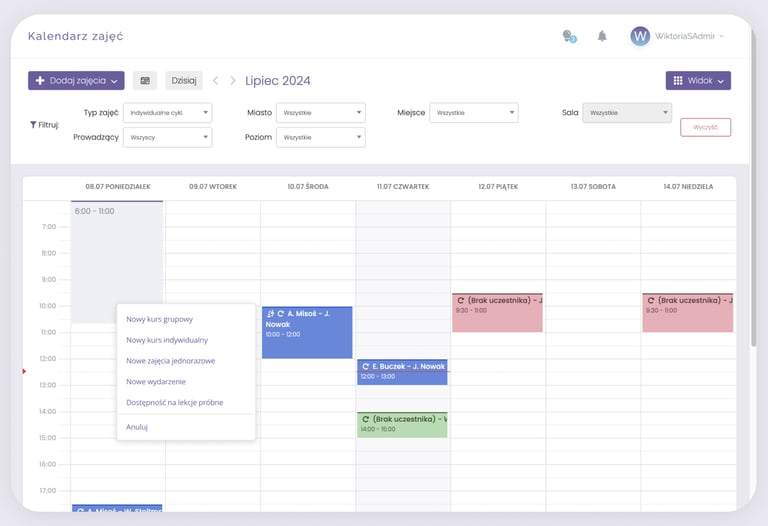Click the 11.07 Czwartek column header
768x526 pixels.
point(403,187)
